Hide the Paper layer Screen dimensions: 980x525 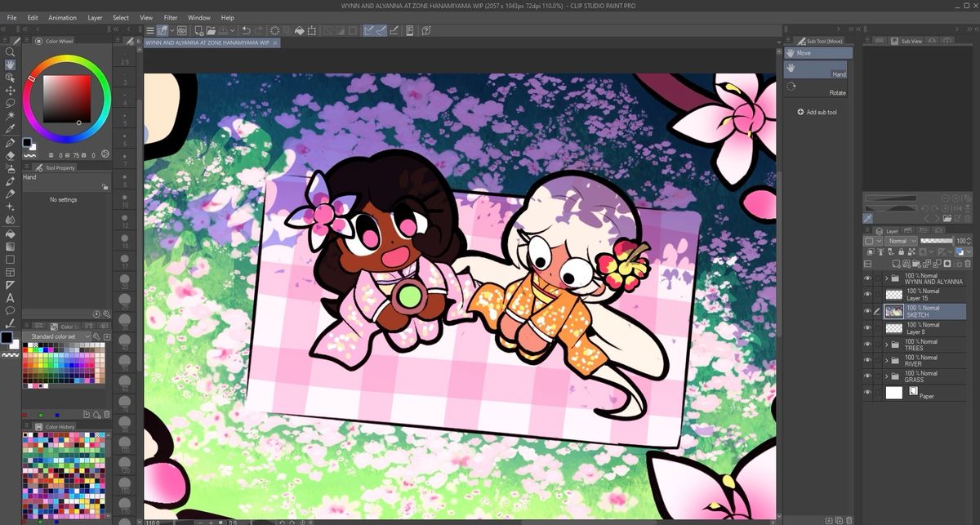click(868, 393)
